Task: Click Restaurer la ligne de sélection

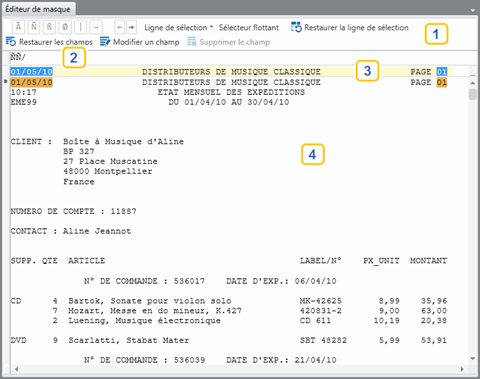Action: click(350, 28)
